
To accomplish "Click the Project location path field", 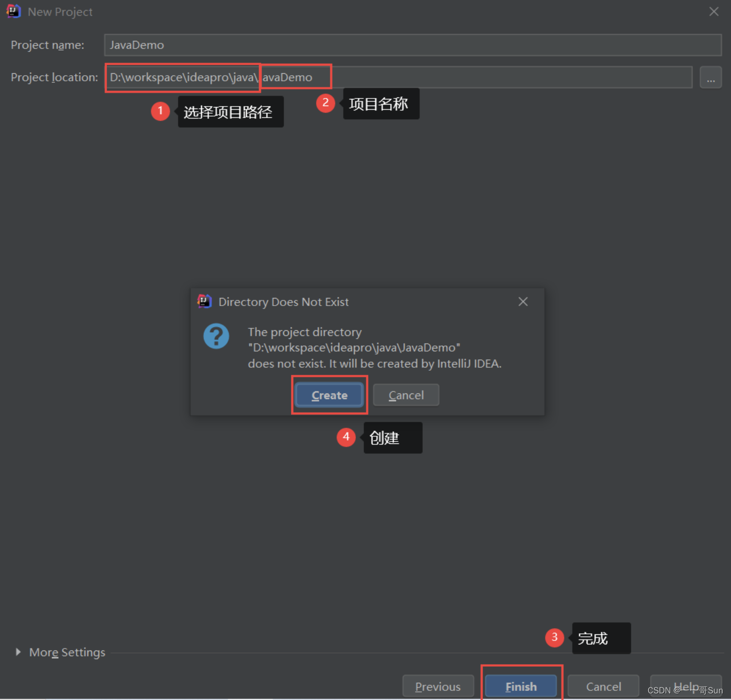I will pos(399,77).
